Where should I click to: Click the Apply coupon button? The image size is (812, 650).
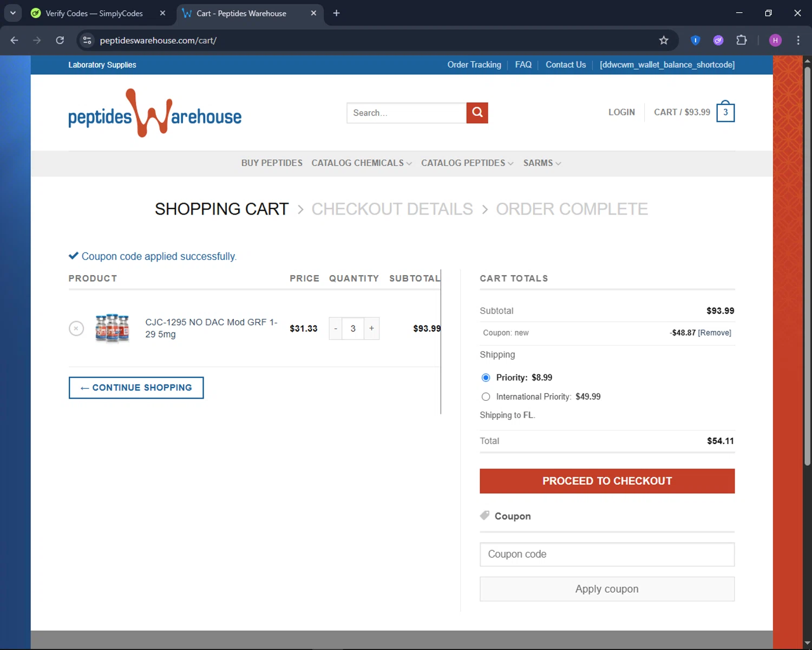(607, 589)
